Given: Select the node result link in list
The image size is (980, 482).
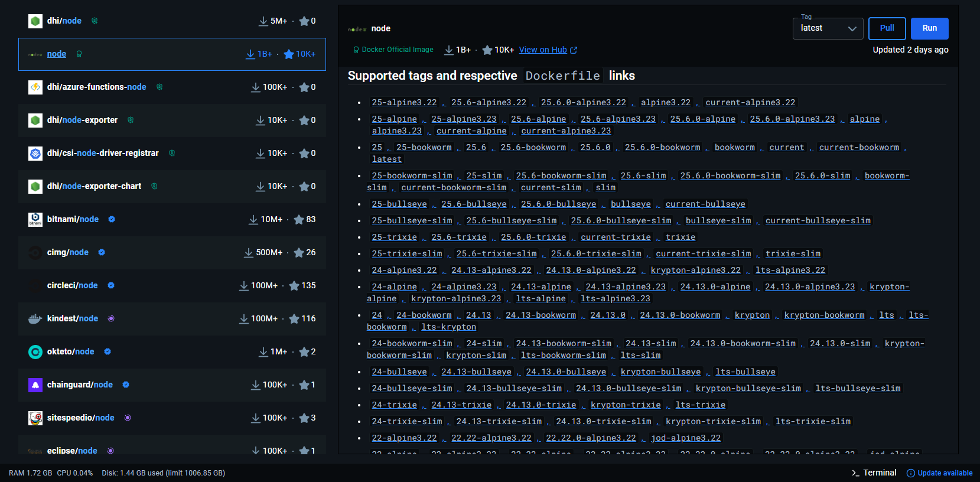Looking at the screenshot, I should (x=57, y=54).
